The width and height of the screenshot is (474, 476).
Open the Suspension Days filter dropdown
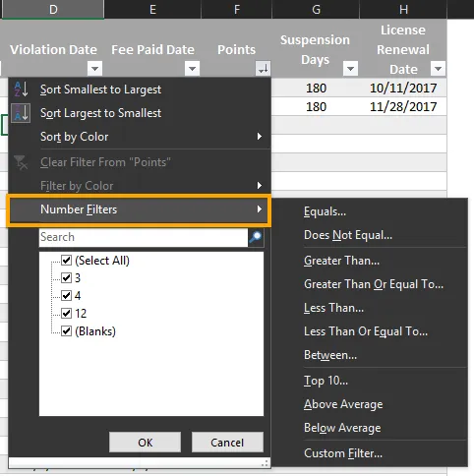tap(350, 69)
